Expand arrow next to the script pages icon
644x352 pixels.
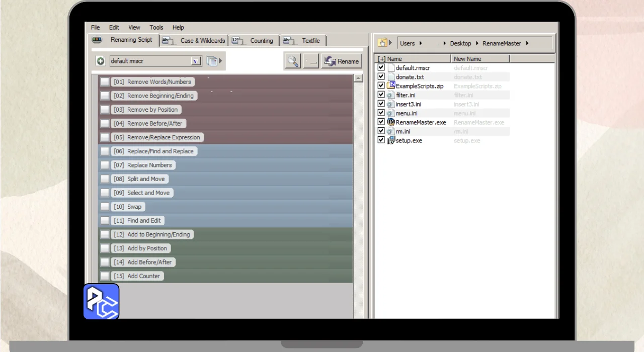220,61
